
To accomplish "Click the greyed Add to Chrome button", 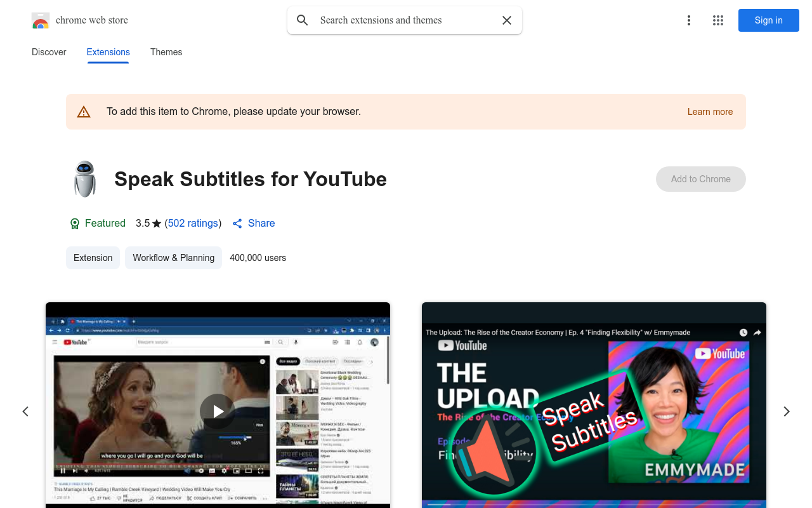I will (x=701, y=179).
